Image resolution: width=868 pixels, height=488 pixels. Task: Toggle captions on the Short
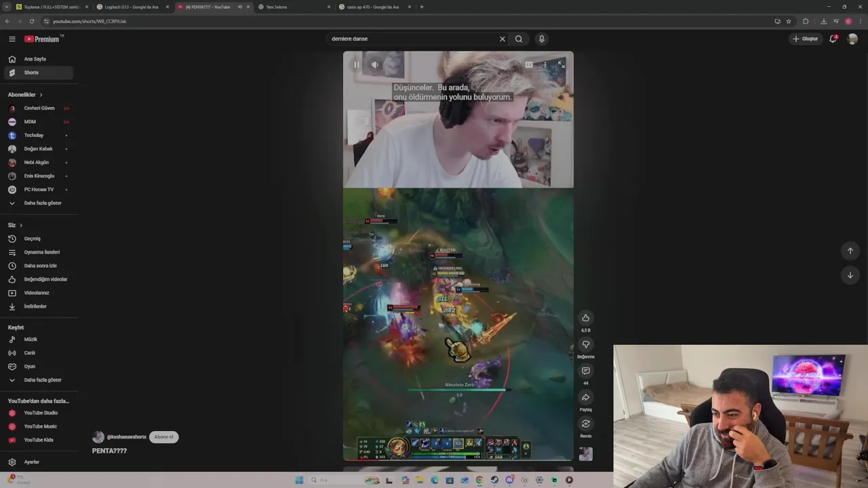coord(528,65)
